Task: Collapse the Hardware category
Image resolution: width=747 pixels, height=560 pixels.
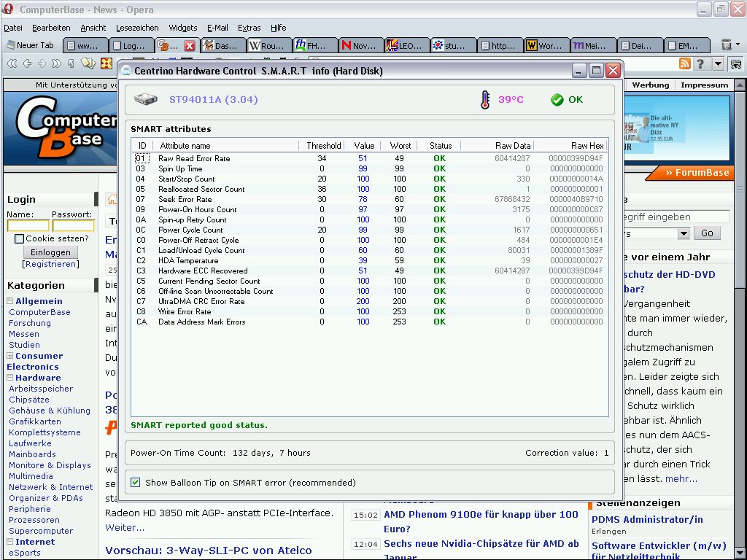Action: pos(10,378)
